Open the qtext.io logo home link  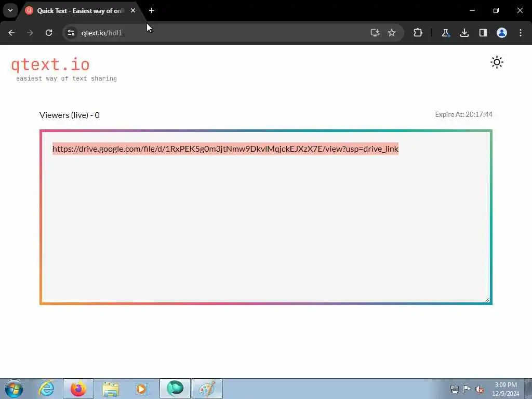50,64
